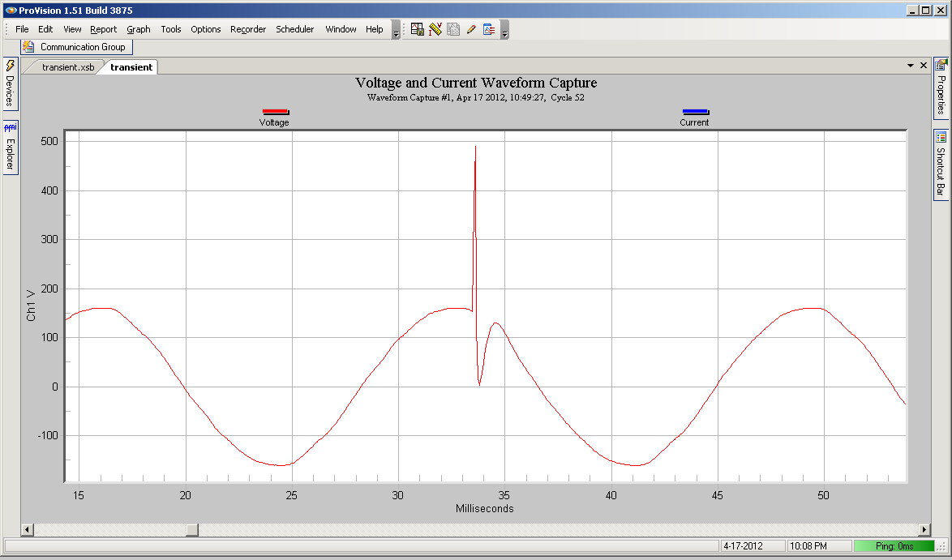This screenshot has width=952, height=560.
Task: Expand the menu bar overflow chevron near Help
Action: pos(395,33)
